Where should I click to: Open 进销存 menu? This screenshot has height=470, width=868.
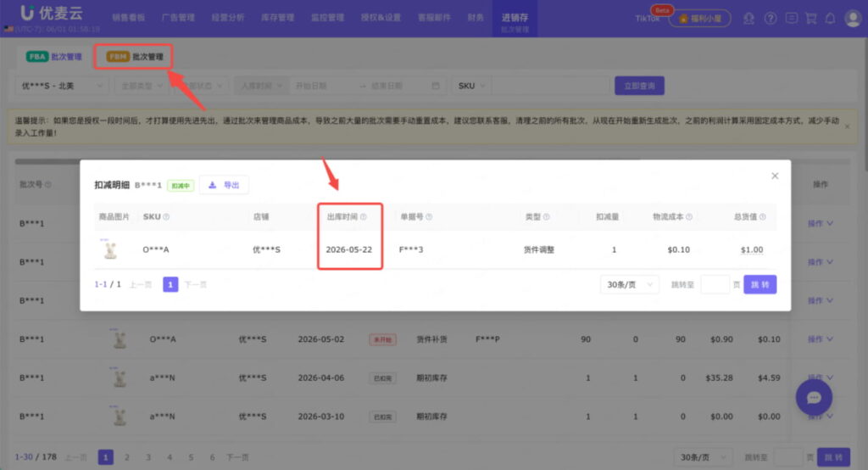[x=515, y=19]
